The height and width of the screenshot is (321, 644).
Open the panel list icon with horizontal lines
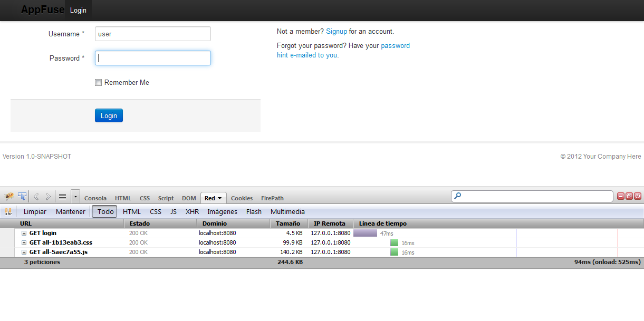pos(62,196)
